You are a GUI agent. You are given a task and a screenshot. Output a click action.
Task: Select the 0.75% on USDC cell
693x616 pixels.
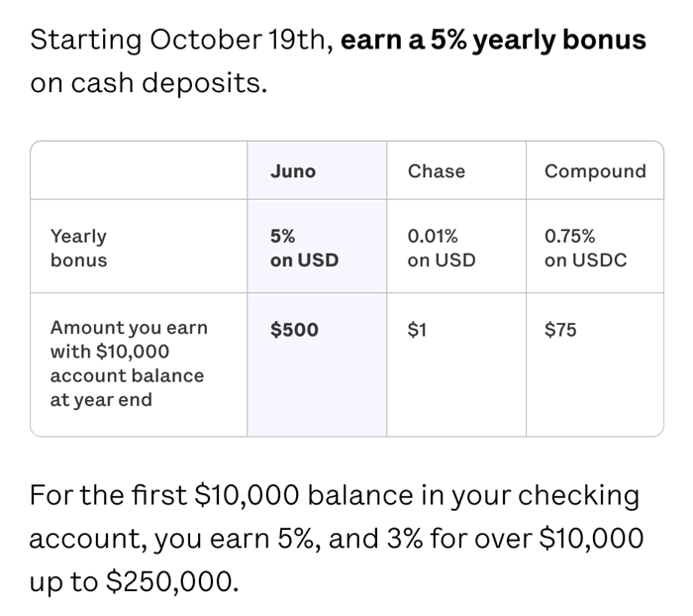pyautogui.click(x=585, y=248)
